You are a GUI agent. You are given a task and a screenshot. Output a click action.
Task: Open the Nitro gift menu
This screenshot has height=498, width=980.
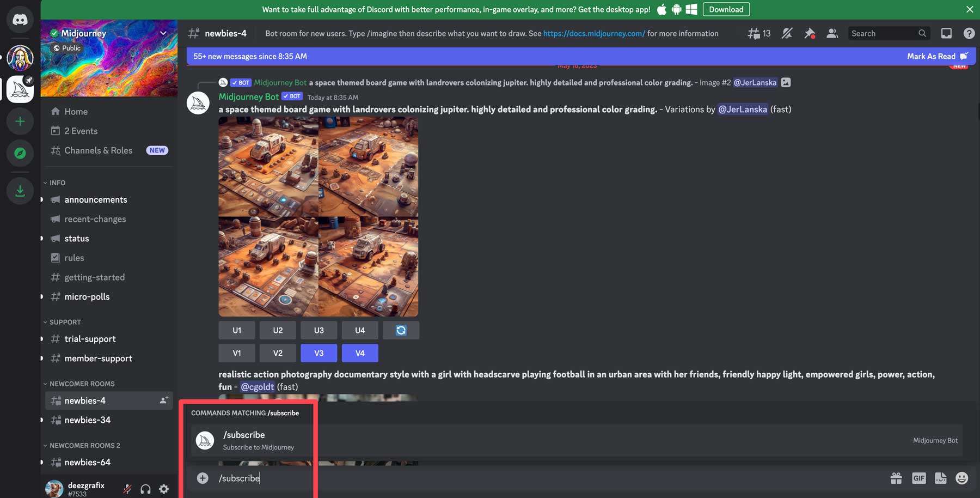(896, 478)
